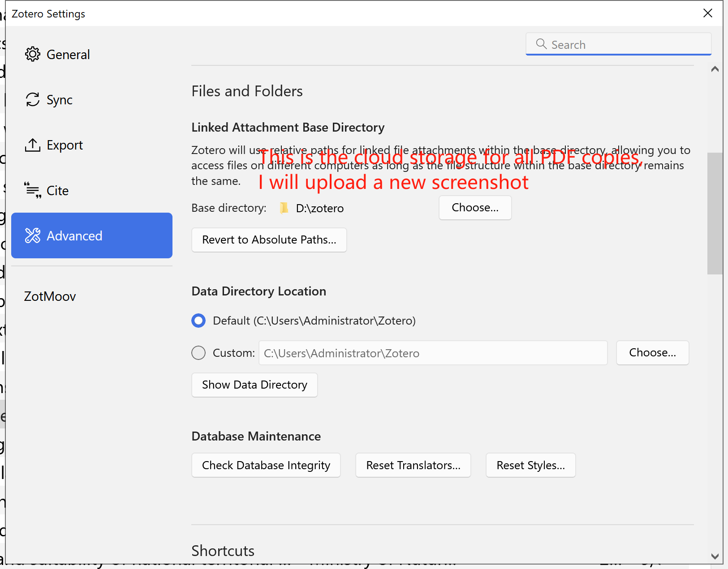Viewport: 728px width, 569px height.
Task: Click the Custom data directory path field
Action: pyautogui.click(x=433, y=353)
